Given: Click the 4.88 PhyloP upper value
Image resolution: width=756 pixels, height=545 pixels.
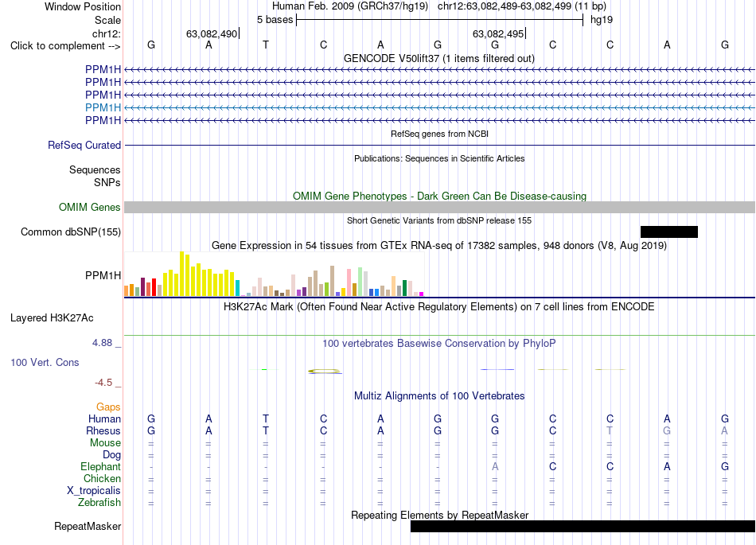Looking at the screenshot, I should [x=102, y=343].
